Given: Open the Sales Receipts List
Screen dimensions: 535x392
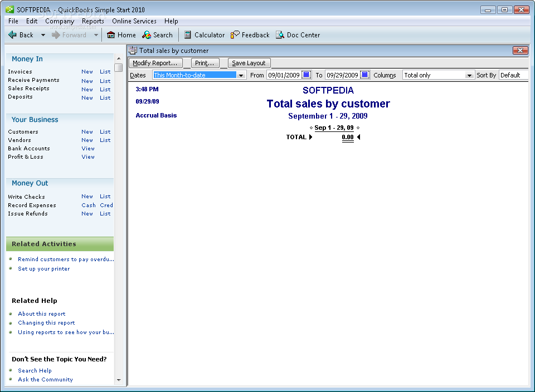Looking at the screenshot, I should pos(105,89).
